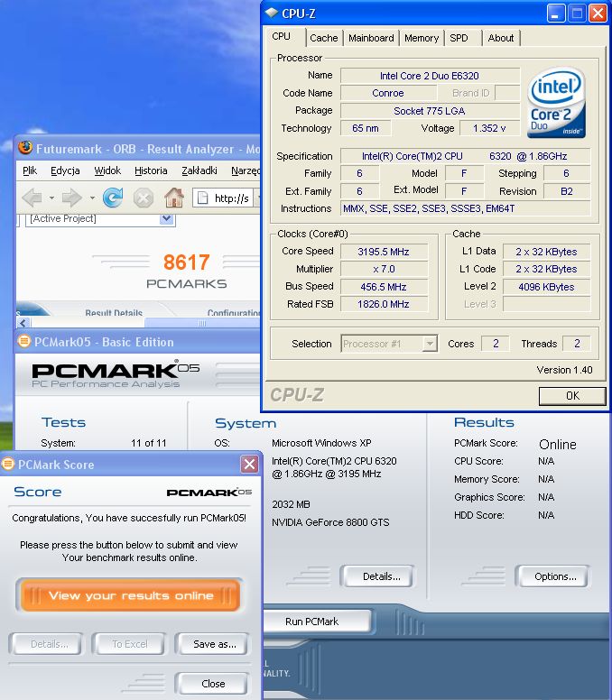Open back history dropdown arrow in Firefox
The width and height of the screenshot is (612, 700).
[x=51, y=198]
